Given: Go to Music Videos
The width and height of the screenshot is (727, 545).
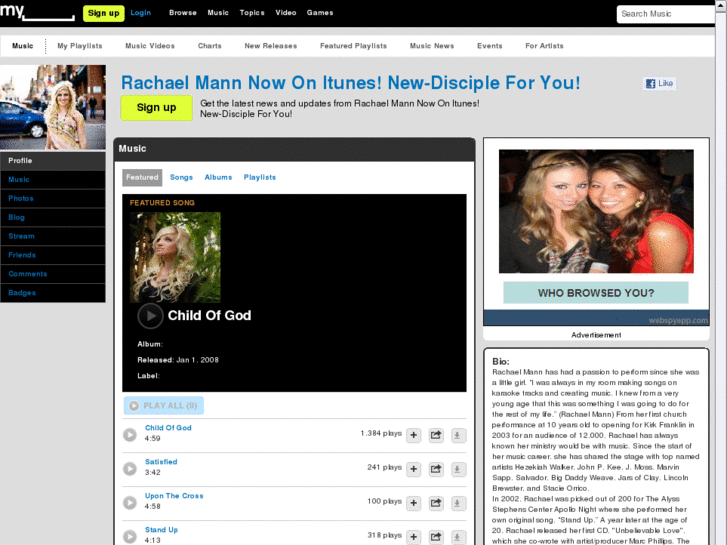Looking at the screenshot, I should [x=150, y=46].
